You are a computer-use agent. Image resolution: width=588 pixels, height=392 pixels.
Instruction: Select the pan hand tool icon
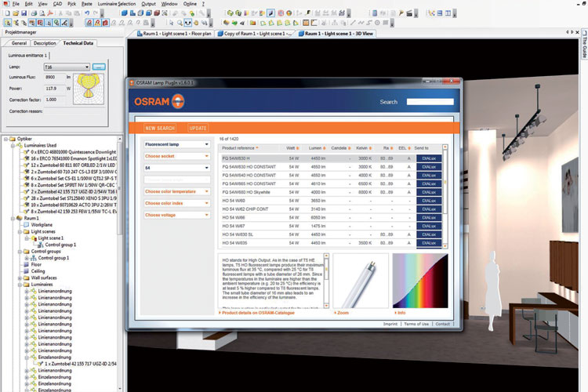click(x=196, y=23)
